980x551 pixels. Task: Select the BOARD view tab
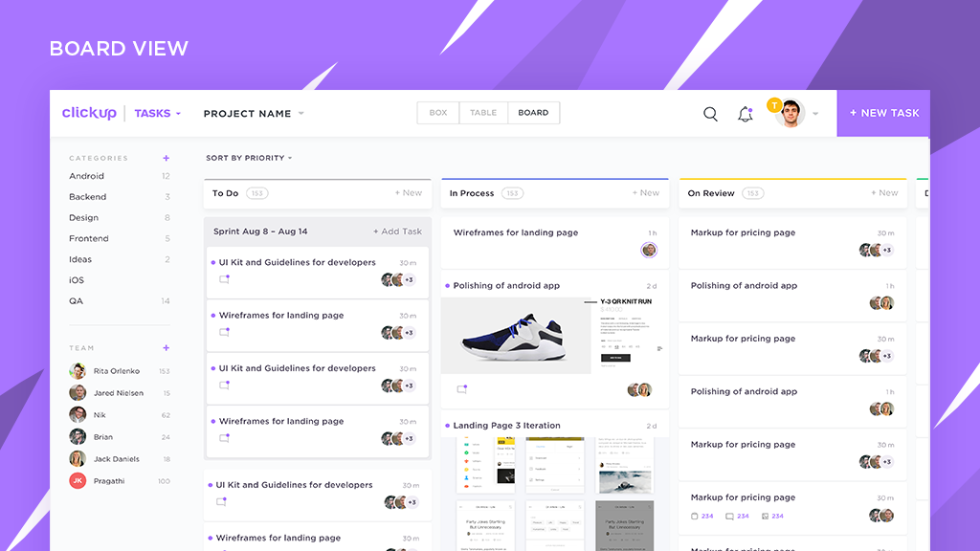[533, 113]
